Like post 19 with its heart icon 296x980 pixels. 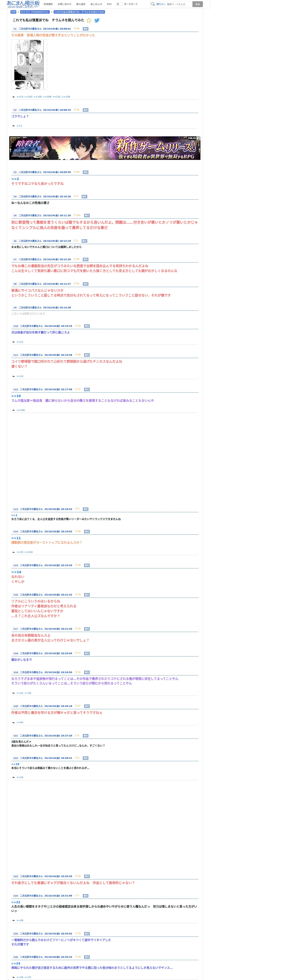pyautogui.click(x=76, y=672)
